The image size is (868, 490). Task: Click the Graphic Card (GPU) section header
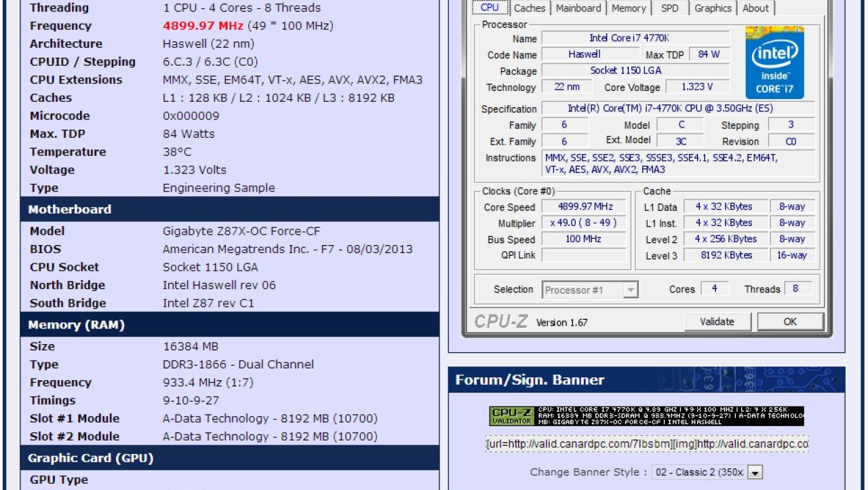tap(230, 458)
